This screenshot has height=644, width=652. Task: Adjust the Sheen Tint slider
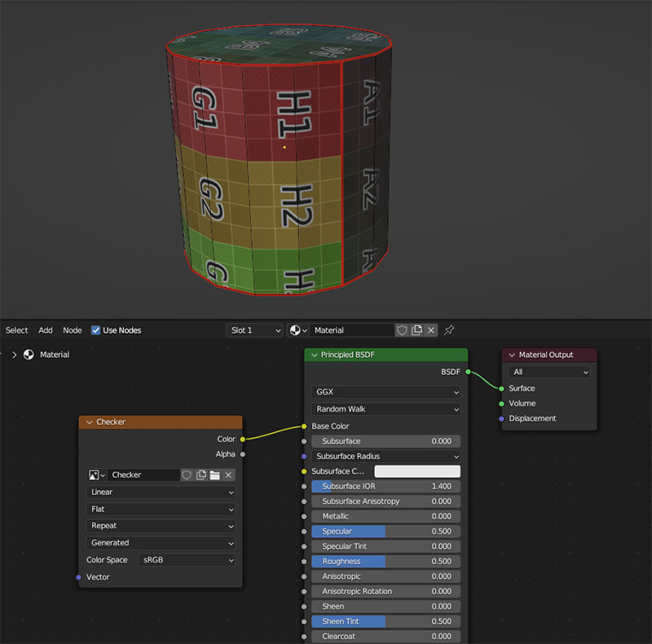385,621
